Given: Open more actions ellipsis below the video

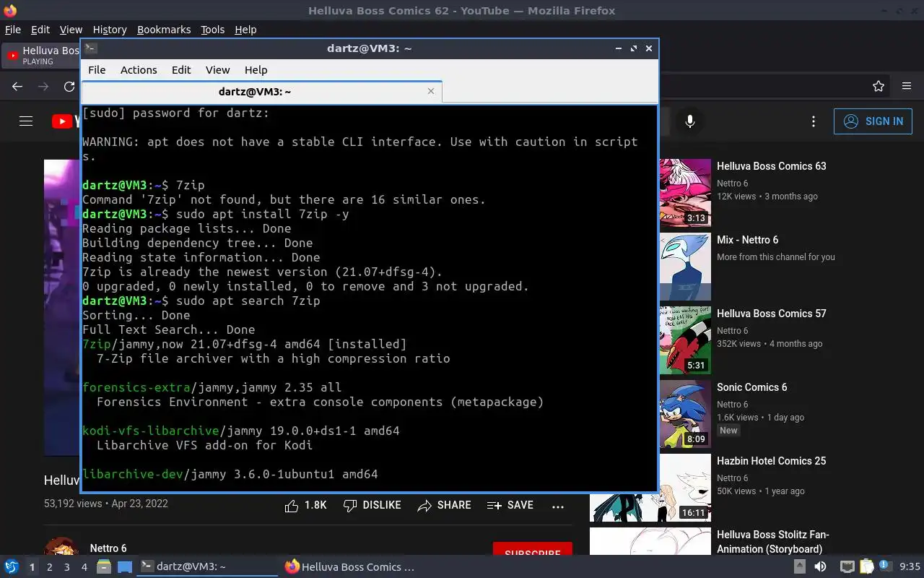Looking at the screenshot, I should pos(558,506).
